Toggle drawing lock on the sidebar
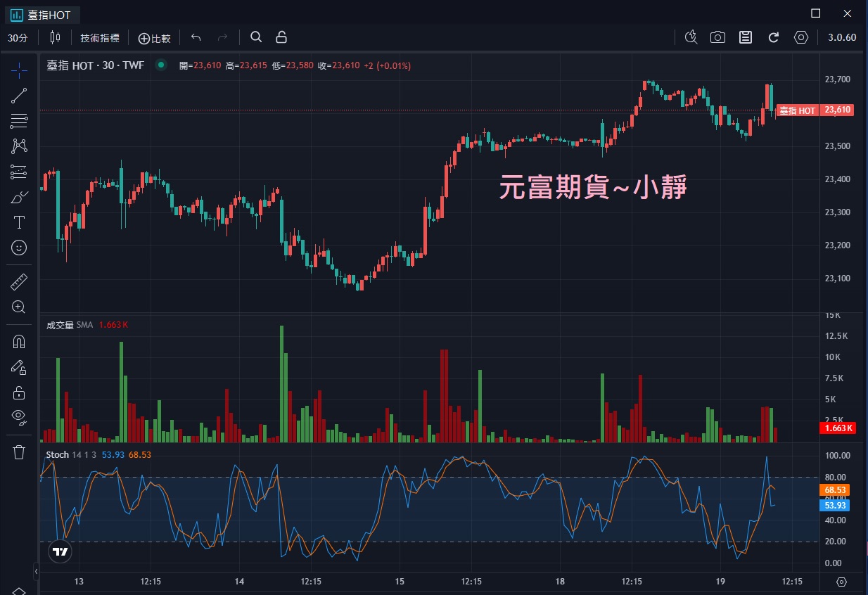 pos(19,392)
